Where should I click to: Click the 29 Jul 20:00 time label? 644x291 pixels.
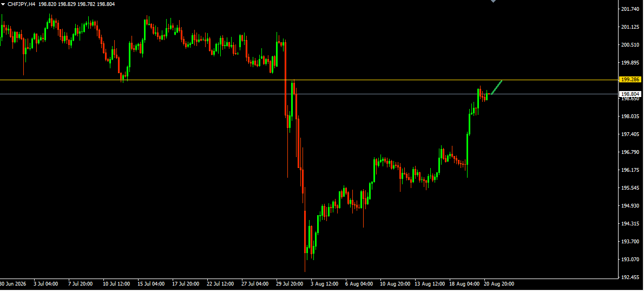[x=291, y=284]
